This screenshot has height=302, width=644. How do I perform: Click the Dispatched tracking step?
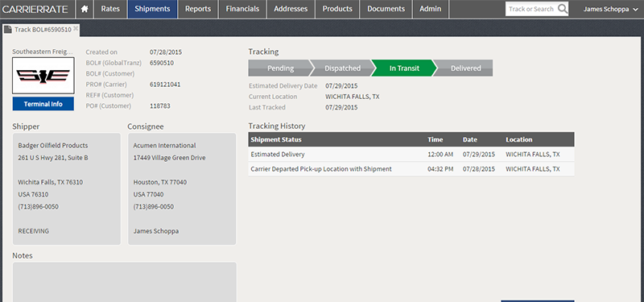[x=343, y=68]
